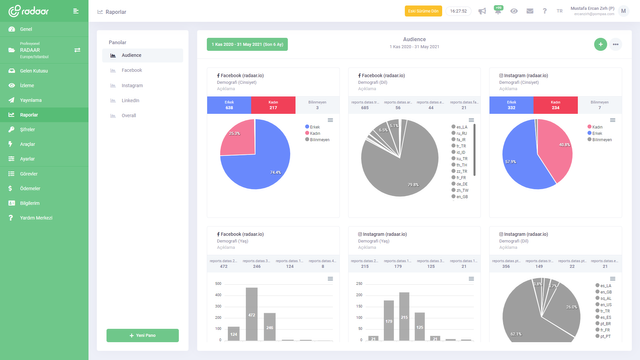The image size is (640, 360).
Task: Click the Yeni Pano button
Action: click(x=142, y=335)
